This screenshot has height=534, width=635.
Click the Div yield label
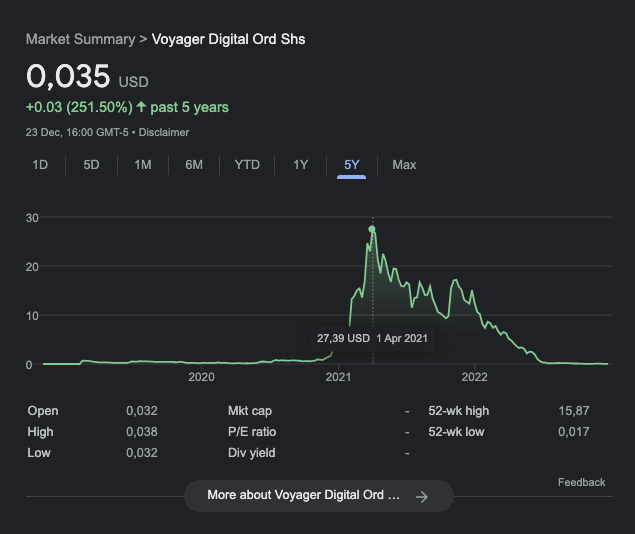tap(251, 453)
